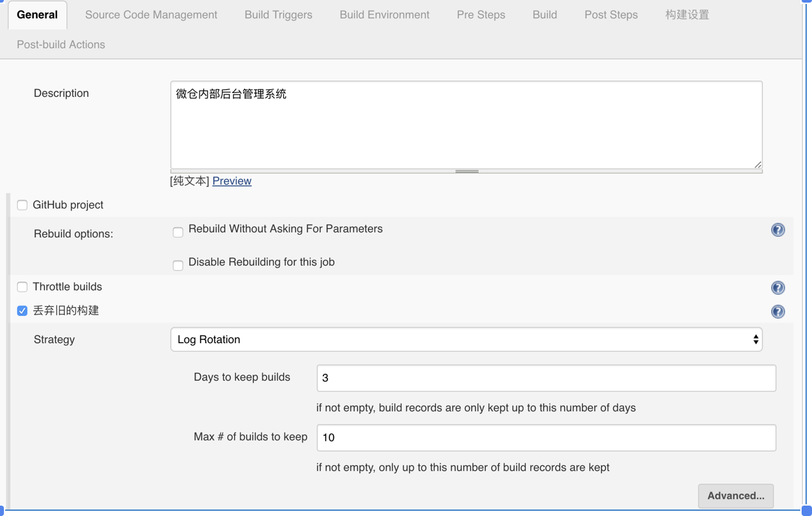Click the textarea corner resize handle
Viewport: 812px width, 516px height.
coord(757,164)
